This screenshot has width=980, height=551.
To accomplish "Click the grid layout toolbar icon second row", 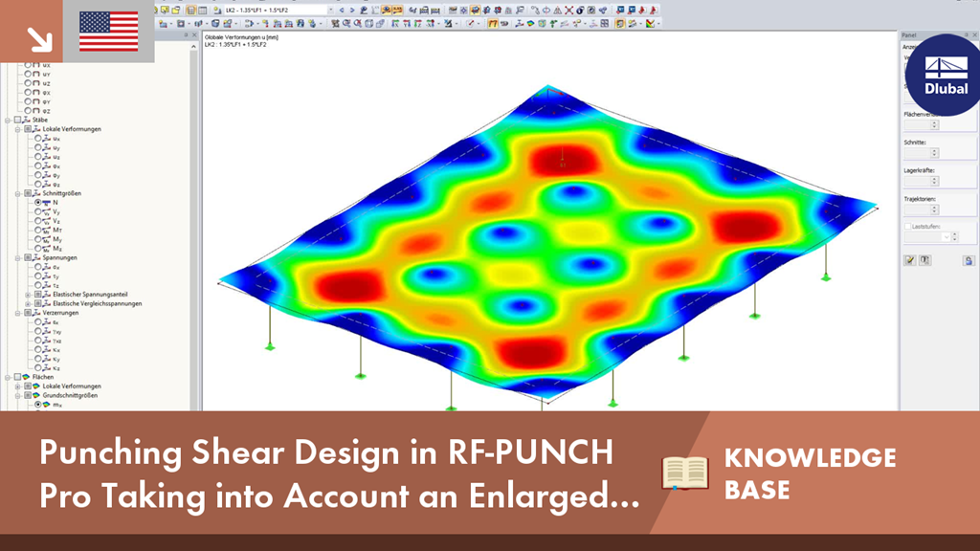I will tap(605, 24).
